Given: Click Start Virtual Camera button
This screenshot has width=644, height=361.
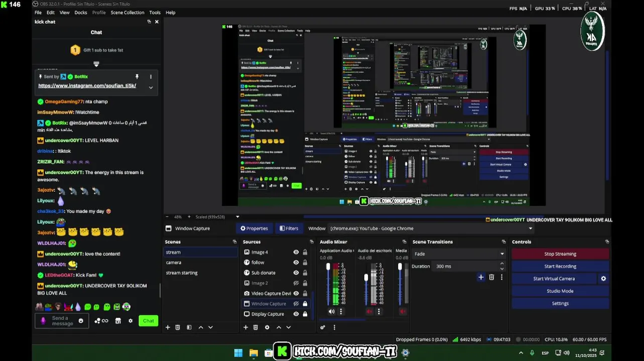Looking at the screenshot, I should [554, 279].
